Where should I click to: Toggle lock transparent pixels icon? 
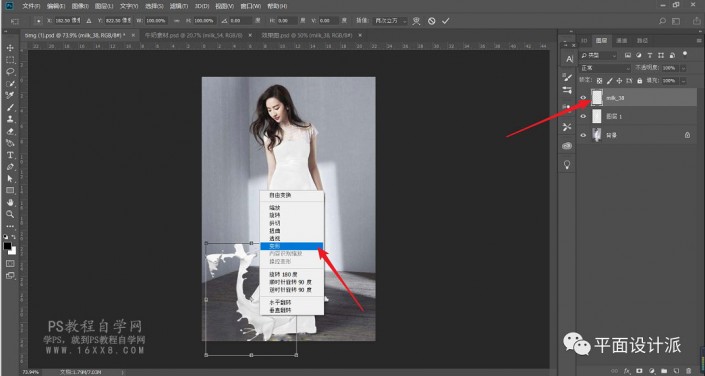click(x=599, y=81)
